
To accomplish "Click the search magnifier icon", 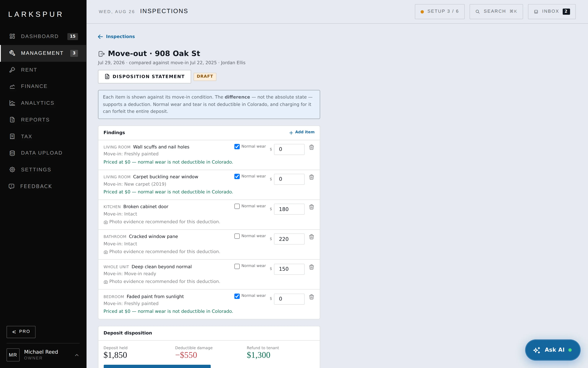I will click(478, 12).
